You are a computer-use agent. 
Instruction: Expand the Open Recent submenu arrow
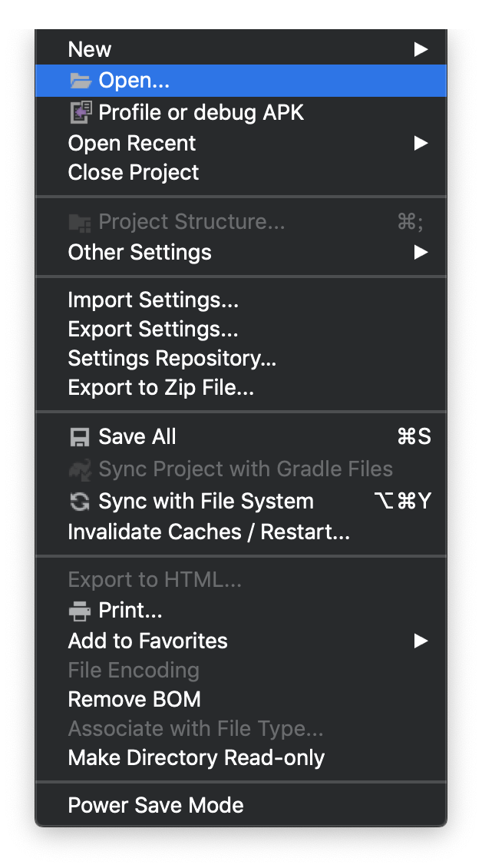click(x=421, y=144)
